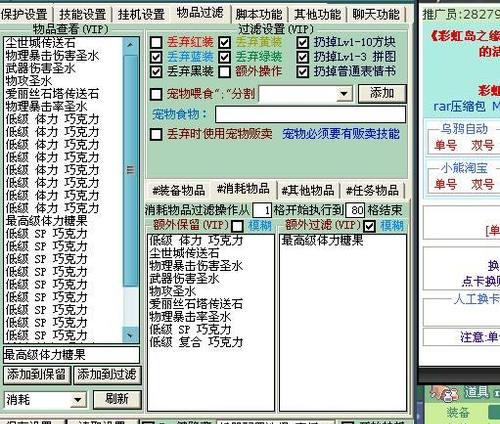Toggle the 丢弃蓝装 checkbox
Screen dimensions: 500x424
click(x=156, y=57)
